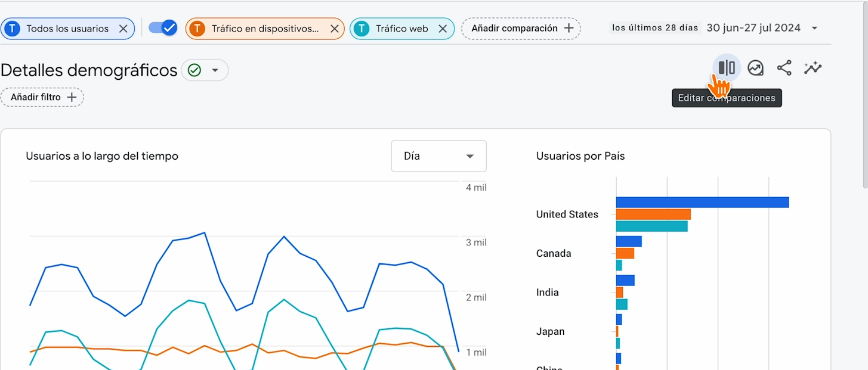Click the date range 30 jun-27 jul 2024

tap(753, 28)
